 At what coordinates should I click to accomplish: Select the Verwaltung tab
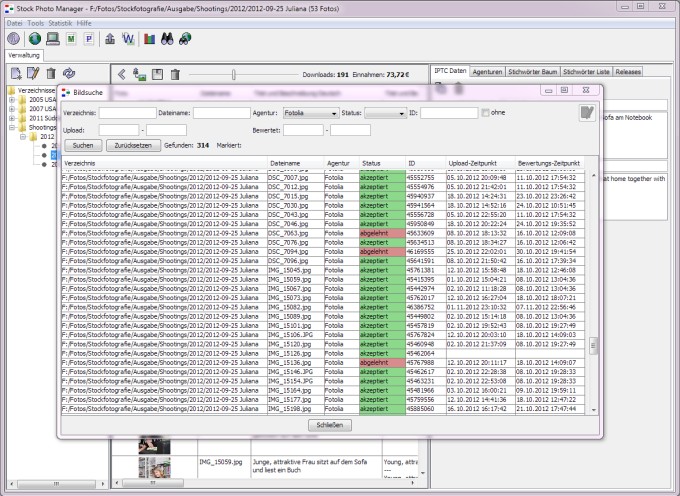tap(24, 55)
